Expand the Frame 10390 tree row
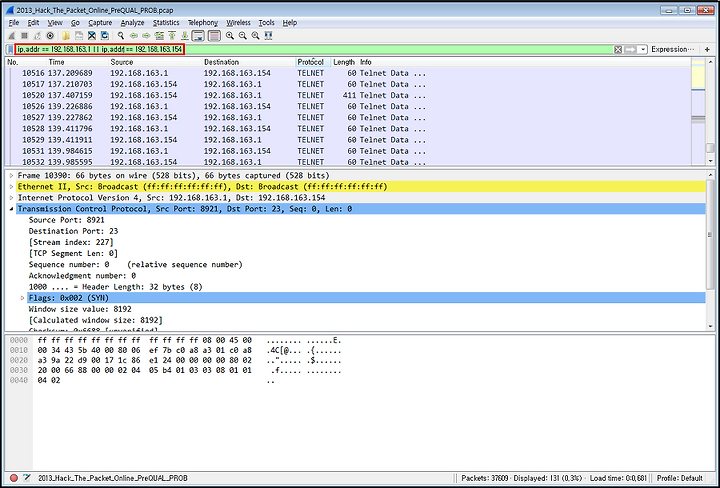The height and width of the screenshot is (488, 720). click(11, 175)
